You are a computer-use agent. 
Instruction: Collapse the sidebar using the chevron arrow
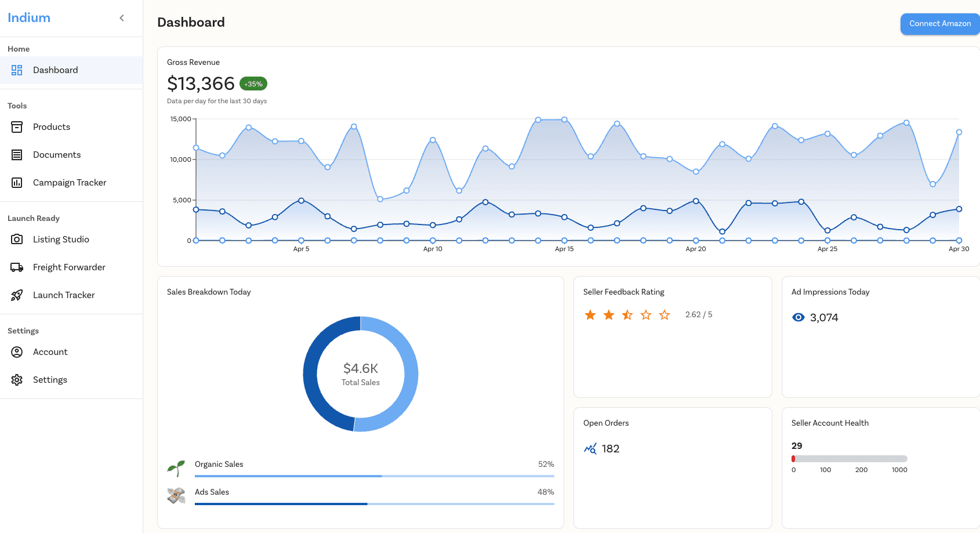(x=122, y=18)
